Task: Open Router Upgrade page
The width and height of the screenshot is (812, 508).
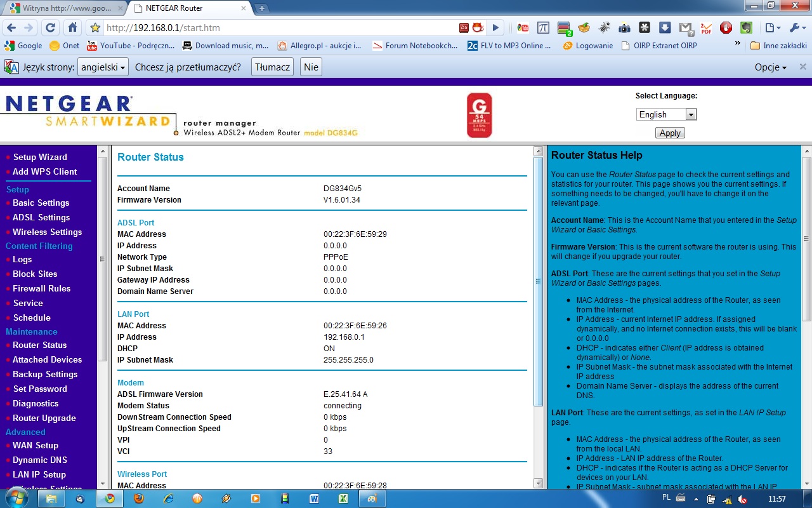Action: coord(44,418)
